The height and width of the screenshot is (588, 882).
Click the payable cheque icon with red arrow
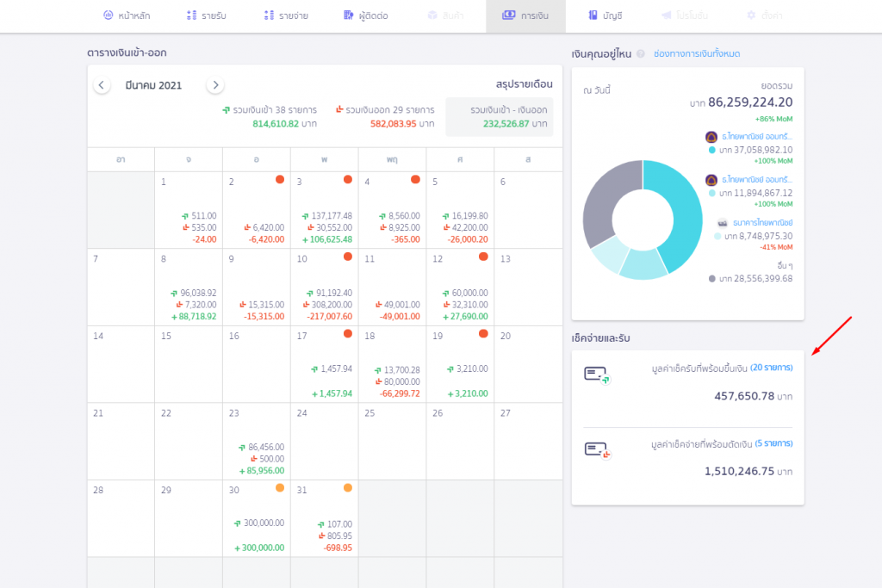point(596,449)
